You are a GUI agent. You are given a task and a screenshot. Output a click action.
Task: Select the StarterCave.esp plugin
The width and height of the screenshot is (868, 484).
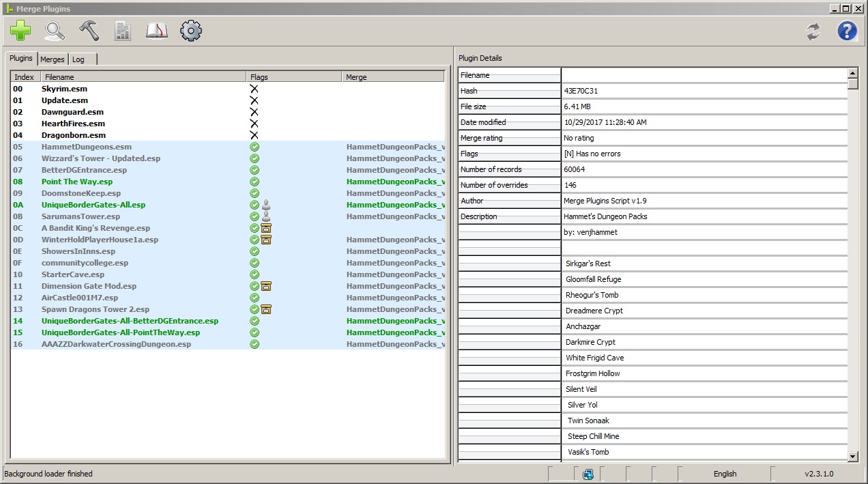(x=228, y=274)
